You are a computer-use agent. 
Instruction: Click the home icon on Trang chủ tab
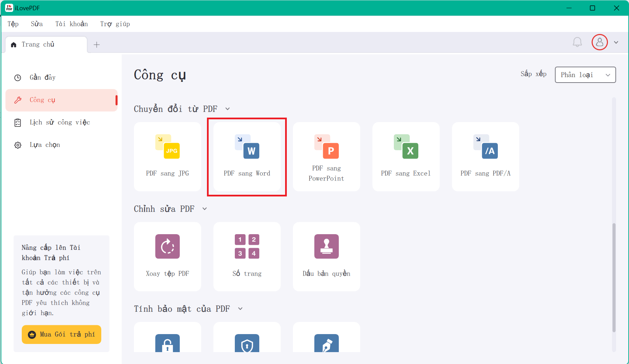click(14, 45)
